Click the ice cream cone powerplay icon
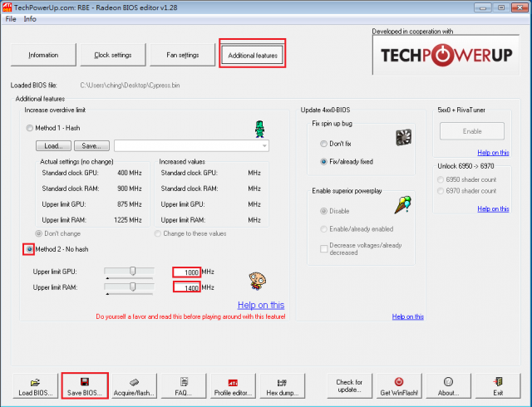The width and height of the screenshot is (532, 407). [x=402, y=205]
